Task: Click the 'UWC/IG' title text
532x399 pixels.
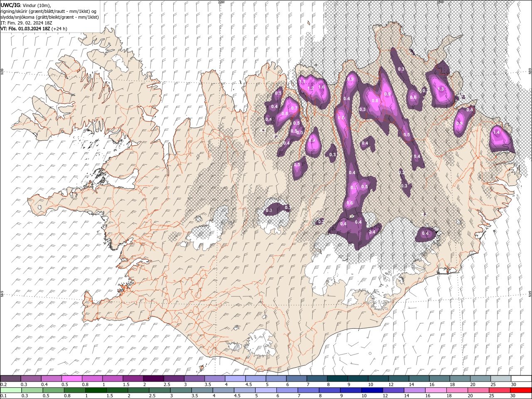Action: pos(10,5)
